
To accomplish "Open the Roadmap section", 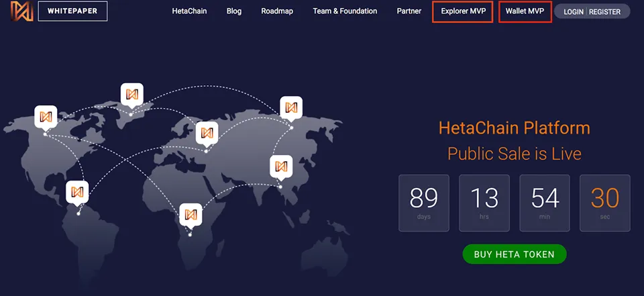I will (277, 11).
